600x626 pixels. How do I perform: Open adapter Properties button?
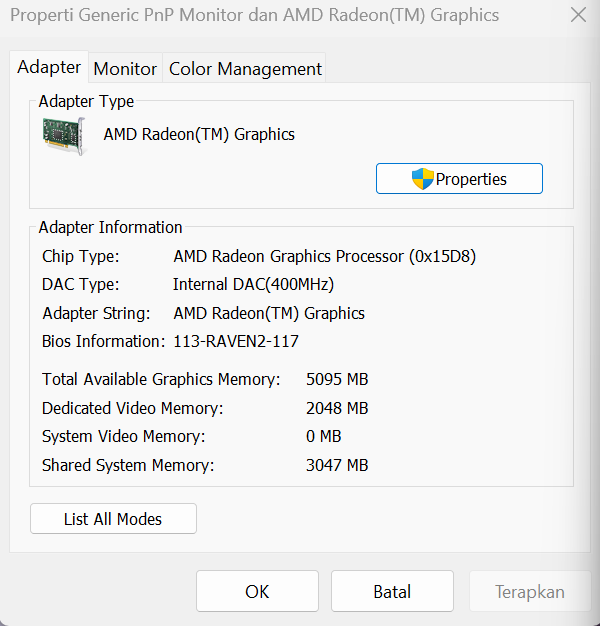click(459, 179)
